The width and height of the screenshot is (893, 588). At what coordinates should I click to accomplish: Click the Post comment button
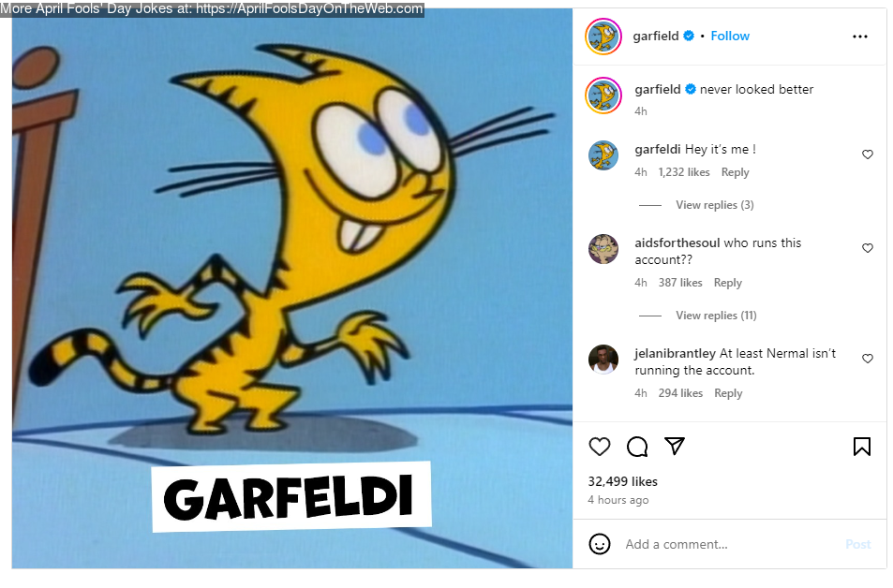coord(857,544)
